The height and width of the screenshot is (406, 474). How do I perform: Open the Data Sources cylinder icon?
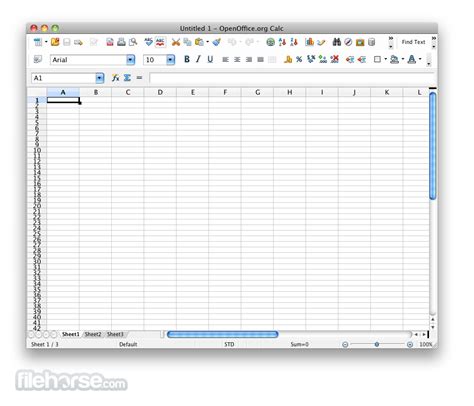(372, 42)
